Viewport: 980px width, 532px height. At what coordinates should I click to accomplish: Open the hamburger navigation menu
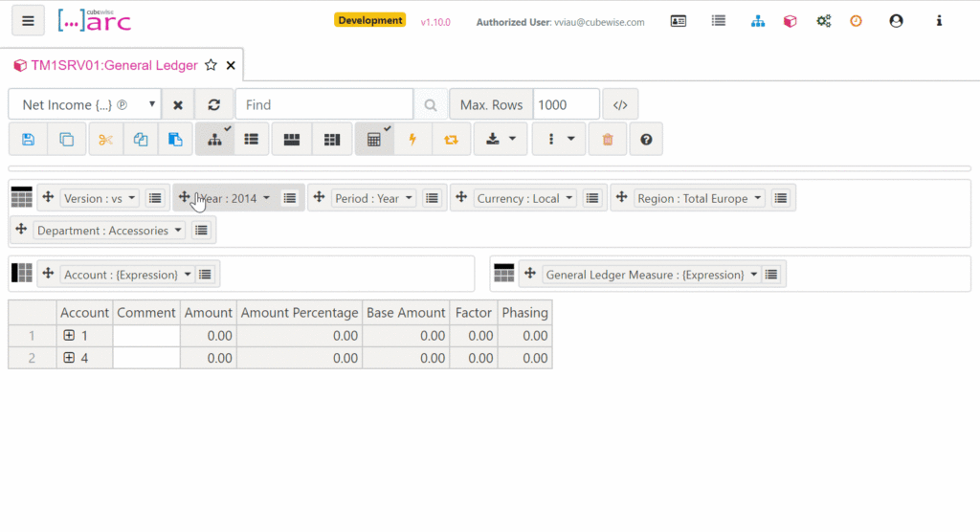pyautogui.click(x=28, y=21)
